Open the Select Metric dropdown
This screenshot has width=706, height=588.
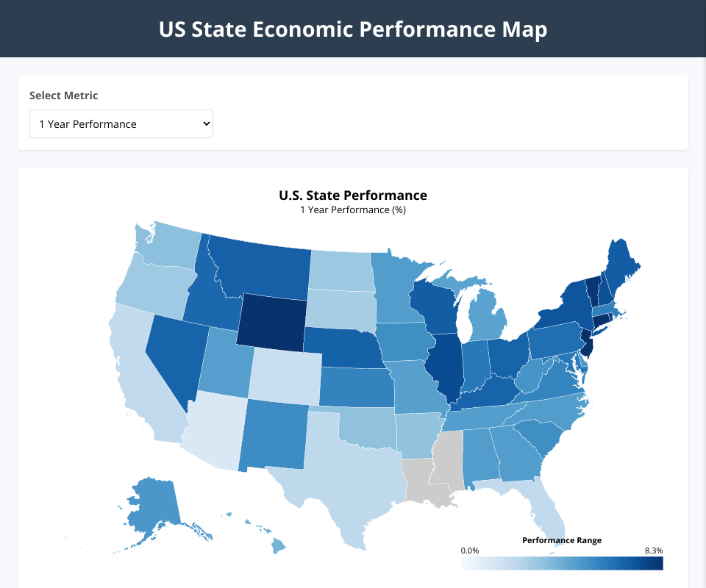[121, 124]
